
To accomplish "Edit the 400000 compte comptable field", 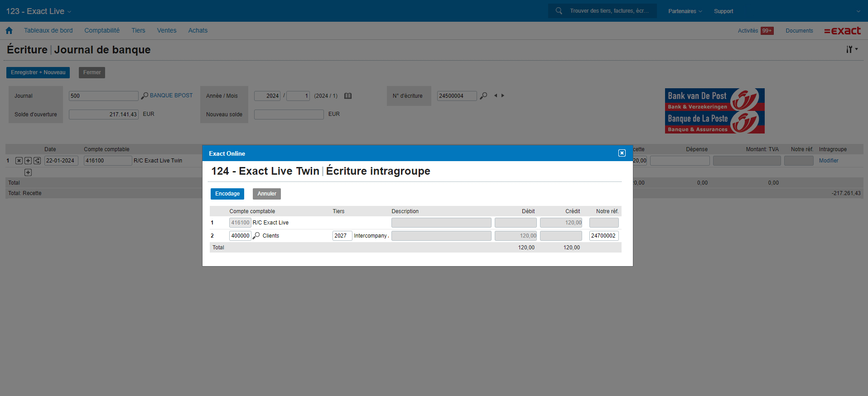I will (240, 236).
